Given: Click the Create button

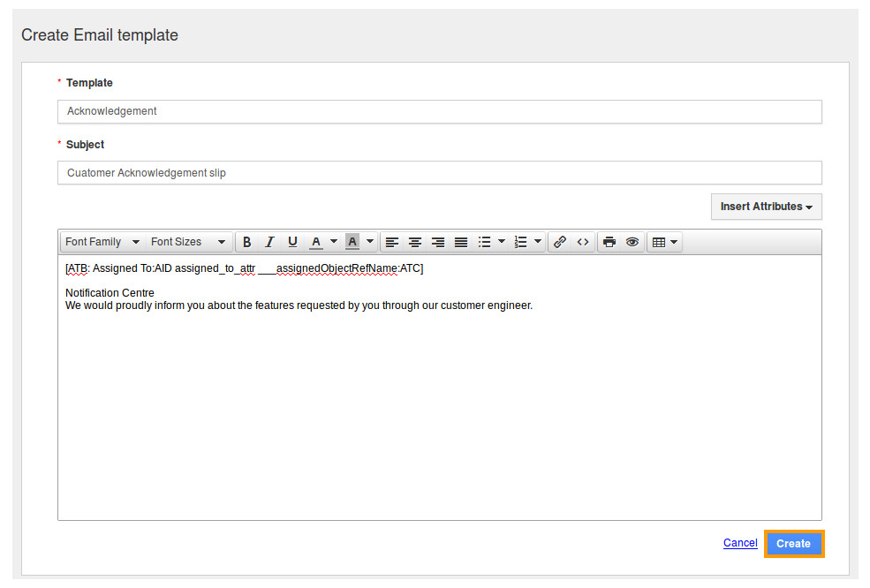Looking at the screenshot, I should pyautogui.click(x=793, y=544).
